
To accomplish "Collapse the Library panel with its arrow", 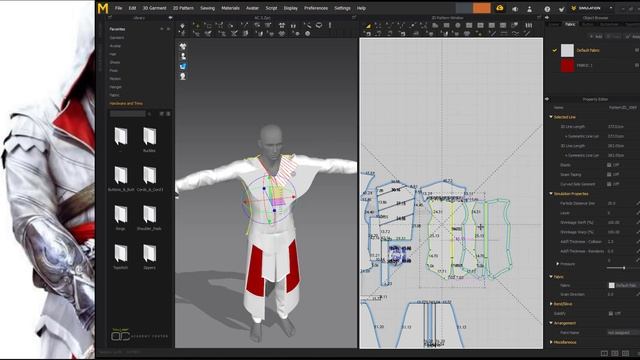I will click(x=170, y=18).
